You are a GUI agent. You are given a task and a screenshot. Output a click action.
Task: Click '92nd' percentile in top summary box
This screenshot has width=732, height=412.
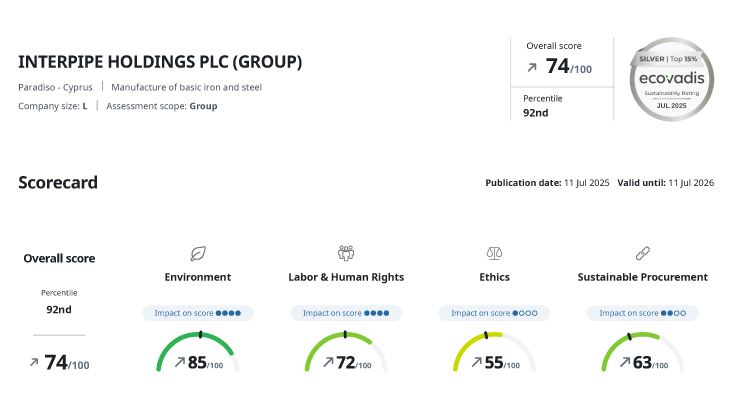point(535,113)
